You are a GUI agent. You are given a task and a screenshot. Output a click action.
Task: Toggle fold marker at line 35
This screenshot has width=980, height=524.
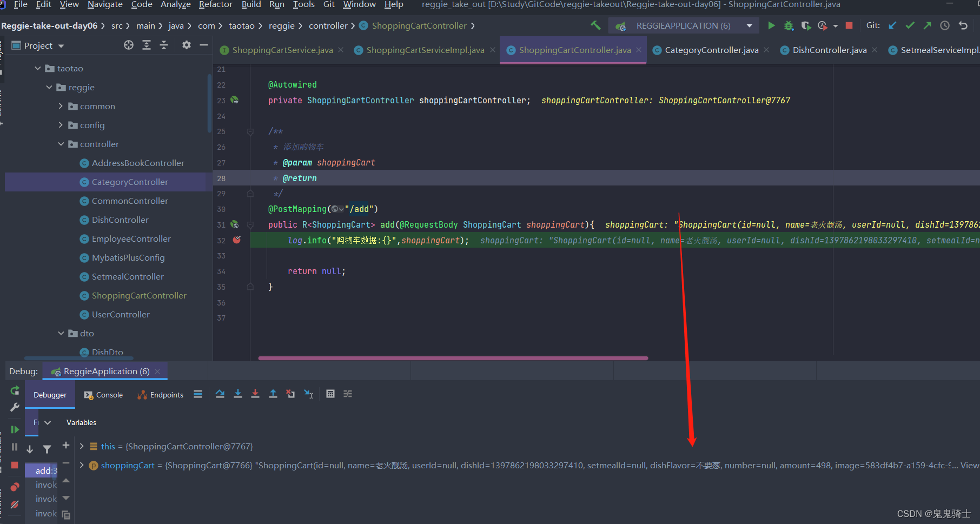coord(250,287)
